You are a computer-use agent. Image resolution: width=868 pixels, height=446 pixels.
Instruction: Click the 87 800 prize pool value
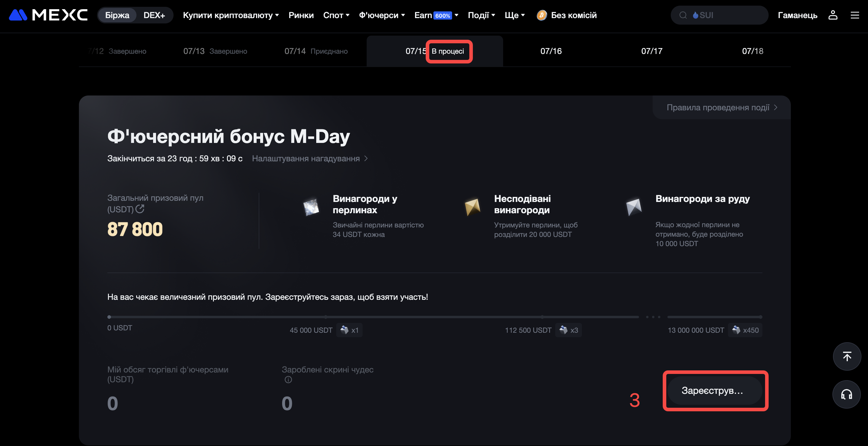[135, 230]
